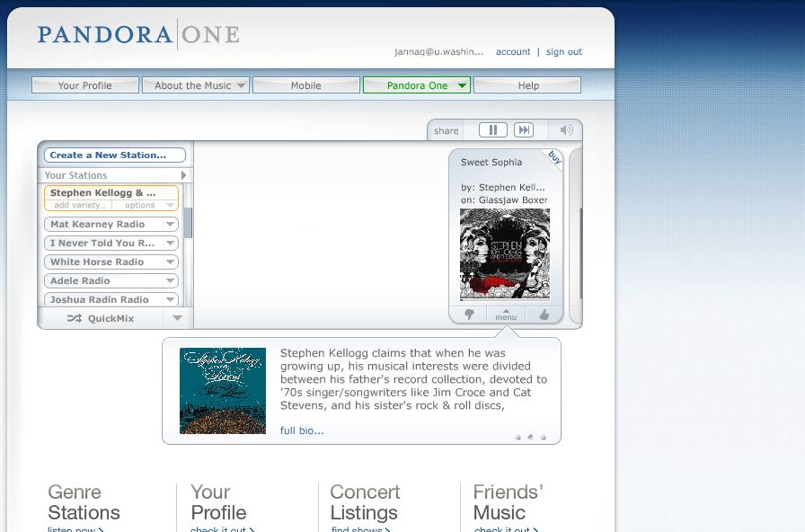Screen dimensions: 805x532
Task: Open the full bio link
Action: tap(302, 430)
